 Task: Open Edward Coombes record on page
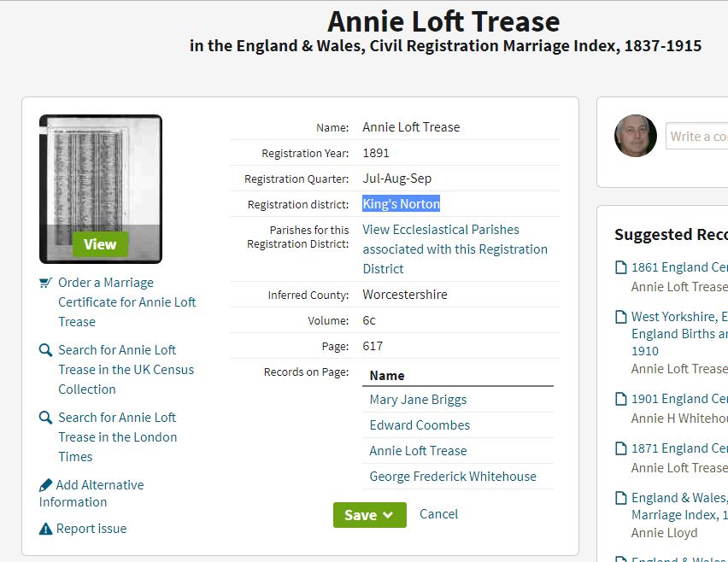pyautogui.click(x=420, y=425)
